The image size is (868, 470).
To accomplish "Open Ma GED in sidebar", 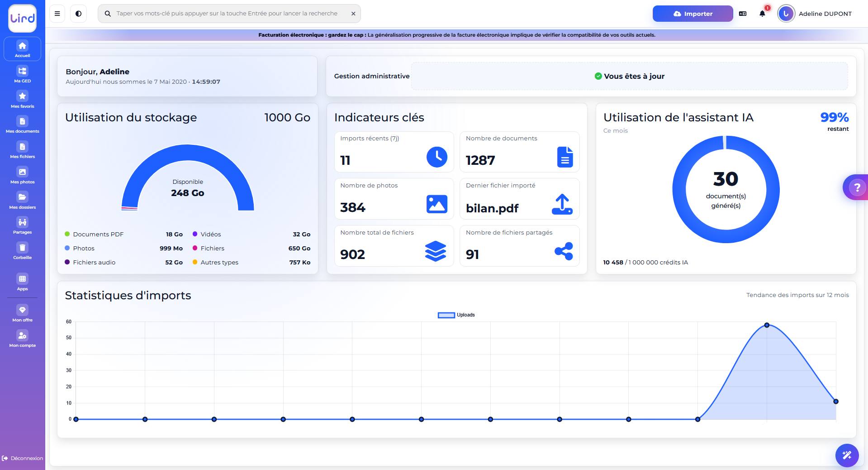I will [22, 74].
